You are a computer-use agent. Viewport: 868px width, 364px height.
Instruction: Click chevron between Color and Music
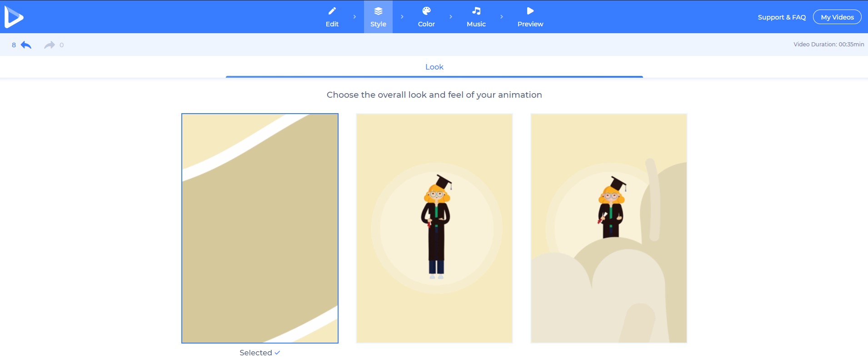click(451, 17)
